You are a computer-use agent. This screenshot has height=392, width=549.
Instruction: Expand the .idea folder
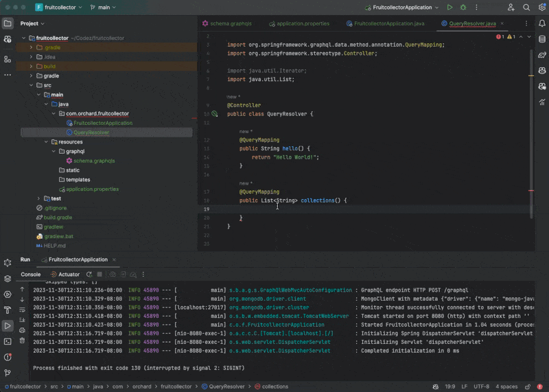31,57
